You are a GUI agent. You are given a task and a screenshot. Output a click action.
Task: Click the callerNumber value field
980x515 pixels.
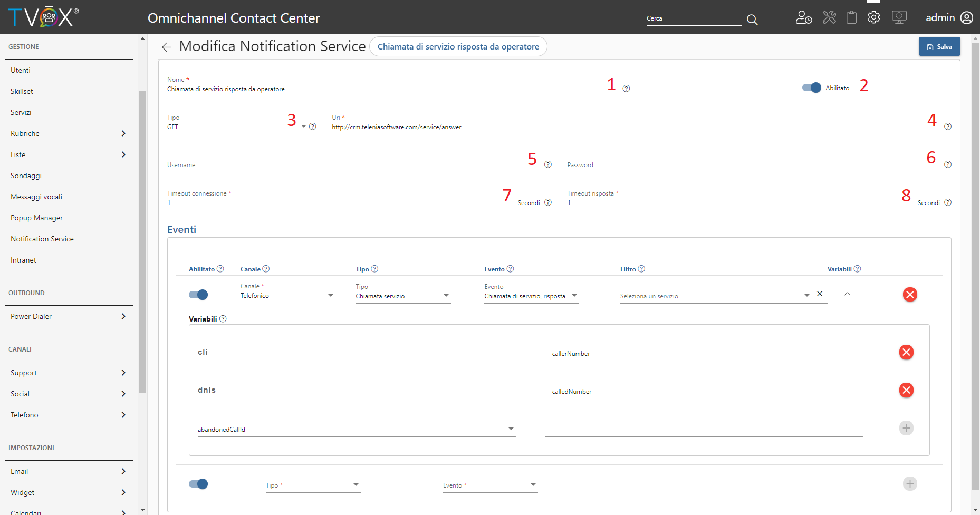click(704, 354)
